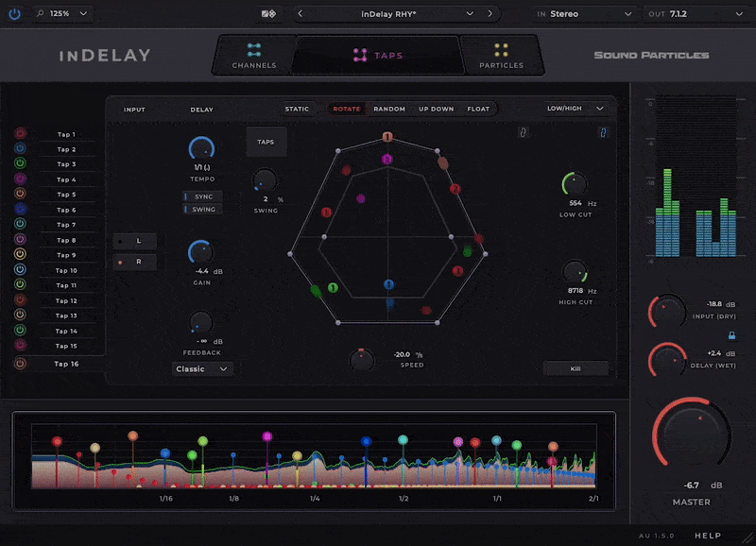Viewport: 756px width, 546px height.
Task: Toggle the Swing button
Action: tap(203, 209)
